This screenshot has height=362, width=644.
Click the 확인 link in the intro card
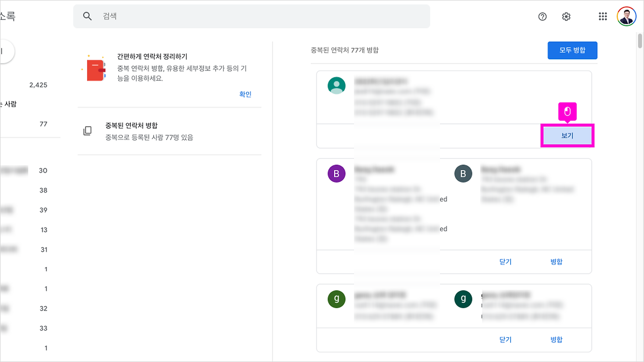tap(245, 94)
